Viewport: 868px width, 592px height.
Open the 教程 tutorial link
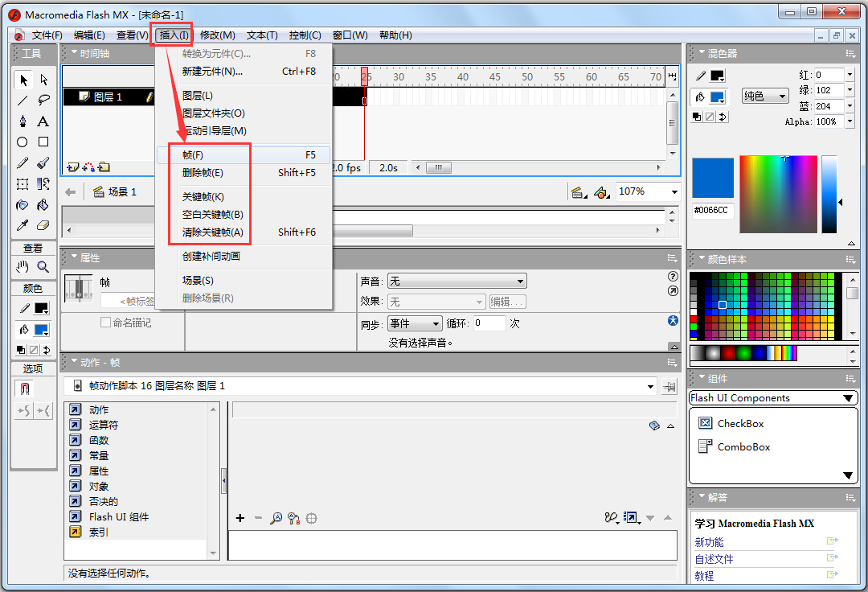click(x=704, y=576)
